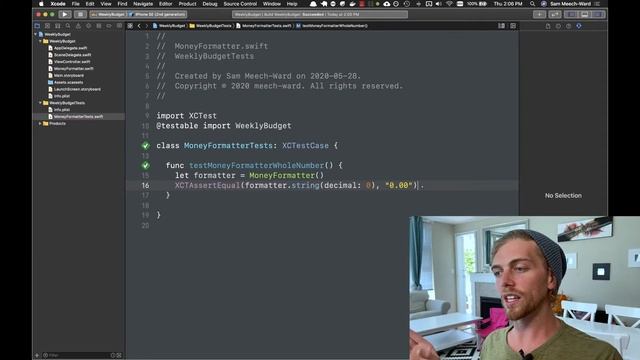Open the Issue navigator
This screenshot has height=360, width=640.
point(78,26)
